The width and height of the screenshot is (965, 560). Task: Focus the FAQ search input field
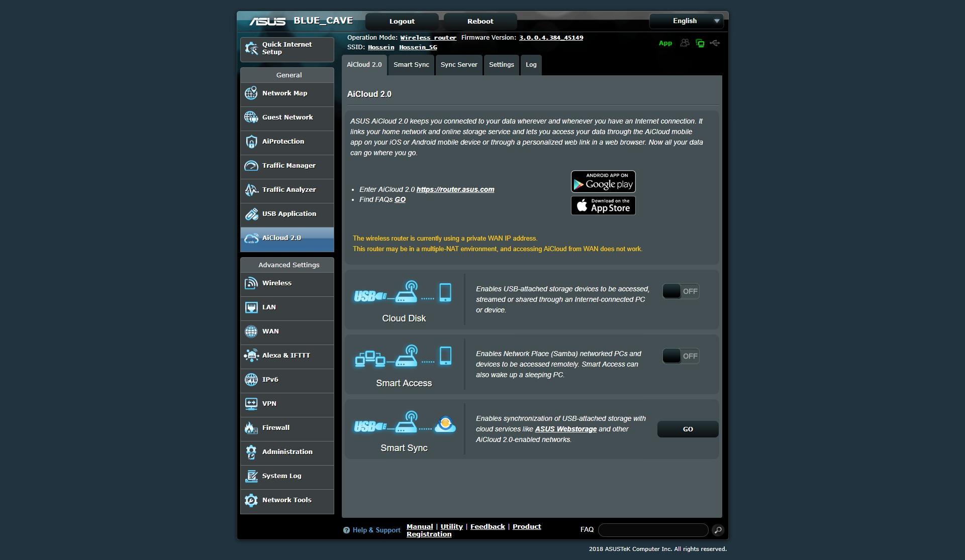coord(653,530)
